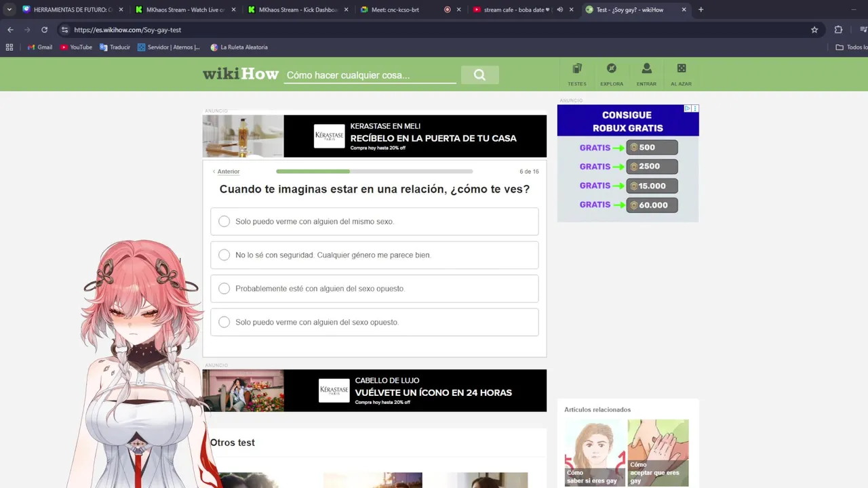The height and width of the screenshot is (488, 868).
Task: Click the Kerastase 'Vuélvete un ícono' ad
Action: (374, 390)
